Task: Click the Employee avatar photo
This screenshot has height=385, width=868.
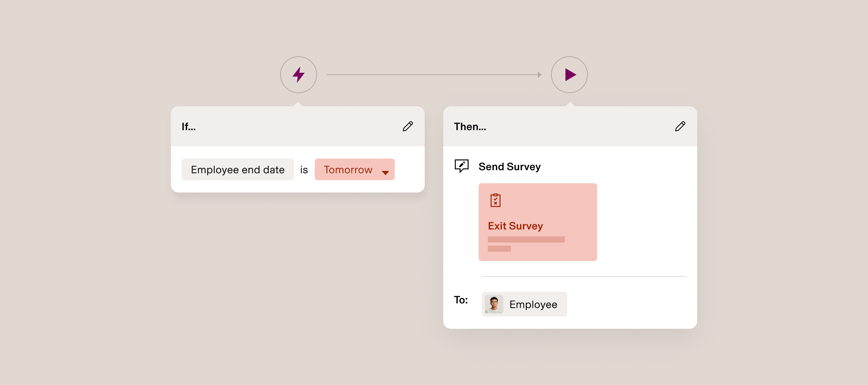Action: tap(494, 304)
